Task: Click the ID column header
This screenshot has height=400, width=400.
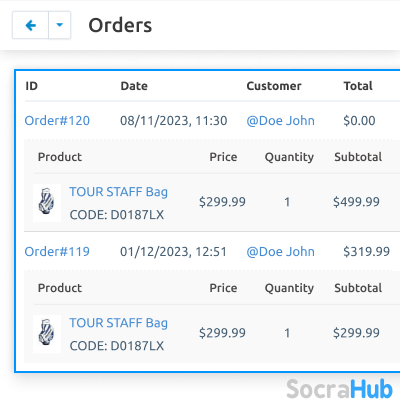Action: point(32,86)
